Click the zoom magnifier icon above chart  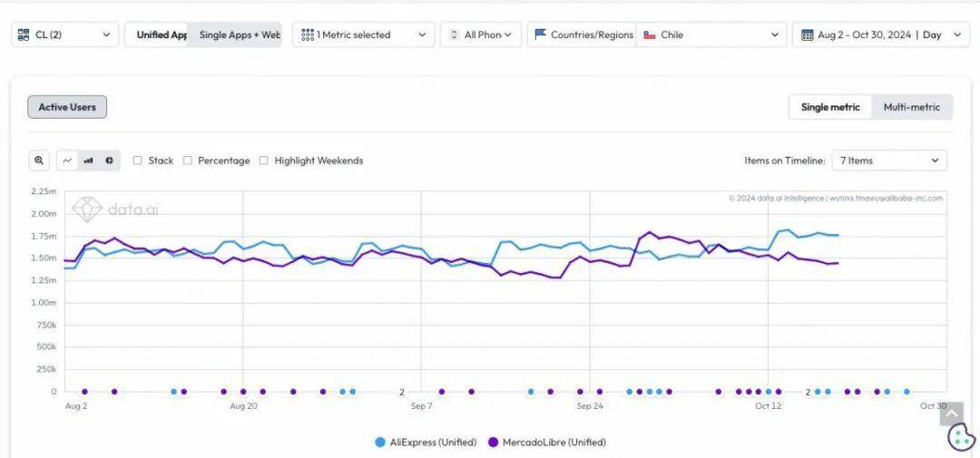click(x=39, y=161)
